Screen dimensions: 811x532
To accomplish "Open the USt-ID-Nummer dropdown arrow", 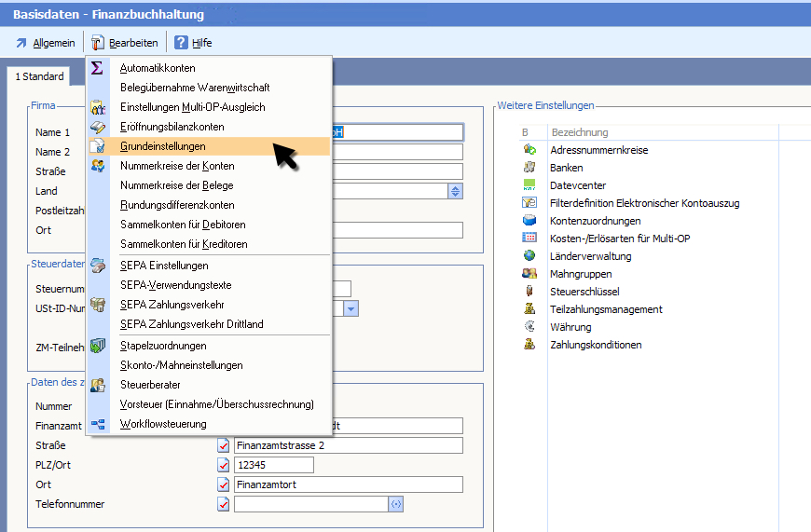I will [x=351, y=308].
